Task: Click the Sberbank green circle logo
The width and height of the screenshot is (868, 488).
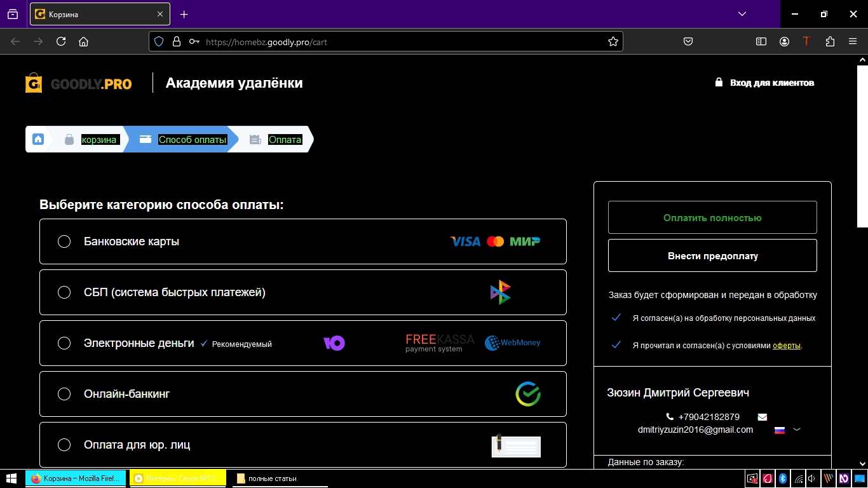Action: tap(528, 394)
